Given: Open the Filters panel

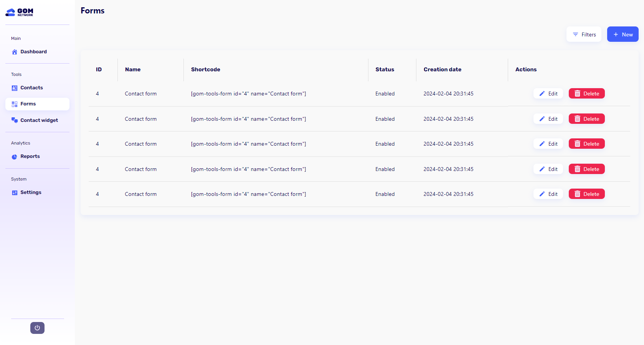Looking at the screenshot, I should [584, 34].
